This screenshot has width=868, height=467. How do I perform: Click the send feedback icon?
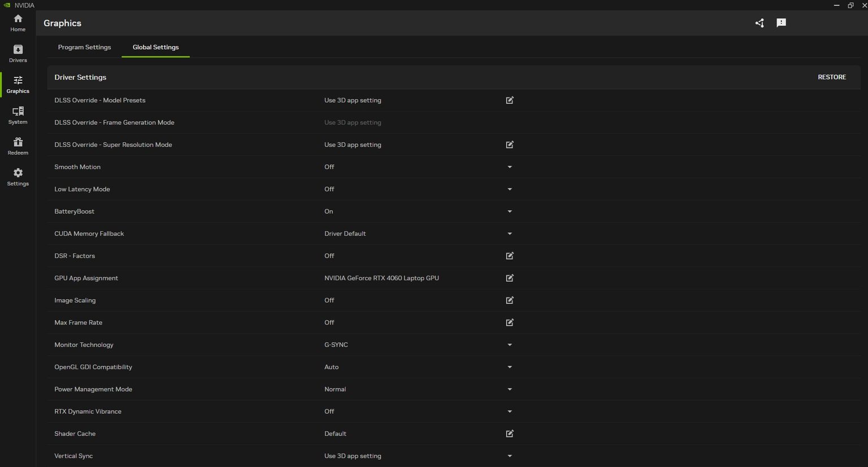click(781, 23)
